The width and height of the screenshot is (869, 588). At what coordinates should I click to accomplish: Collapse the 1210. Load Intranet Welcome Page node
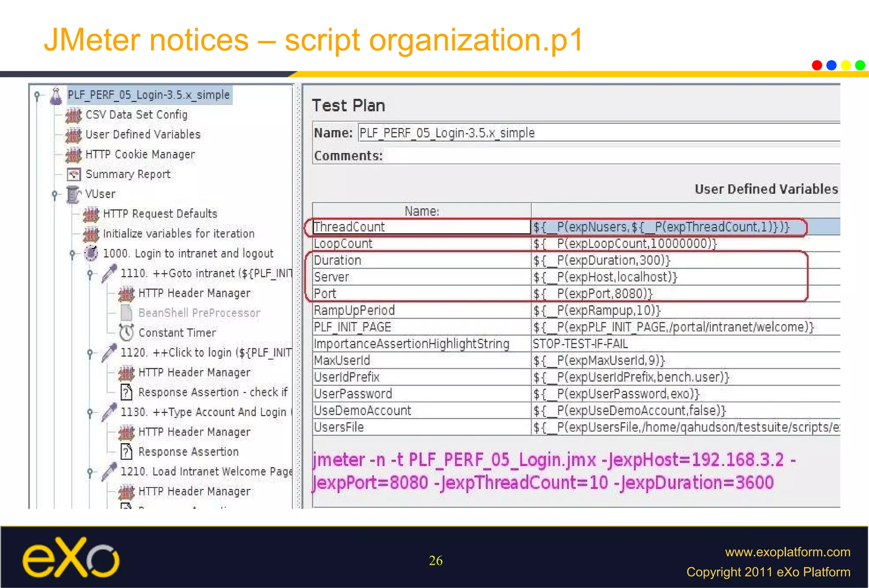(90, 472)
